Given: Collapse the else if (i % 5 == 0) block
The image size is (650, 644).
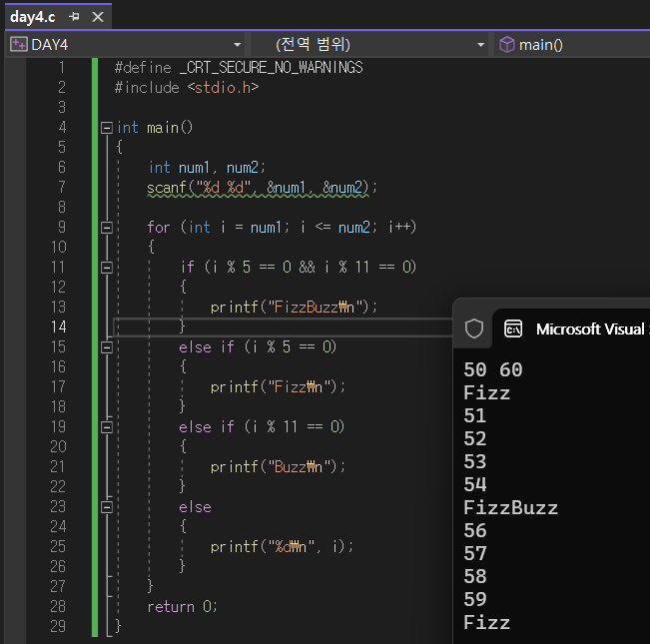Looking at the screenshot, I should tap(107, 347).
